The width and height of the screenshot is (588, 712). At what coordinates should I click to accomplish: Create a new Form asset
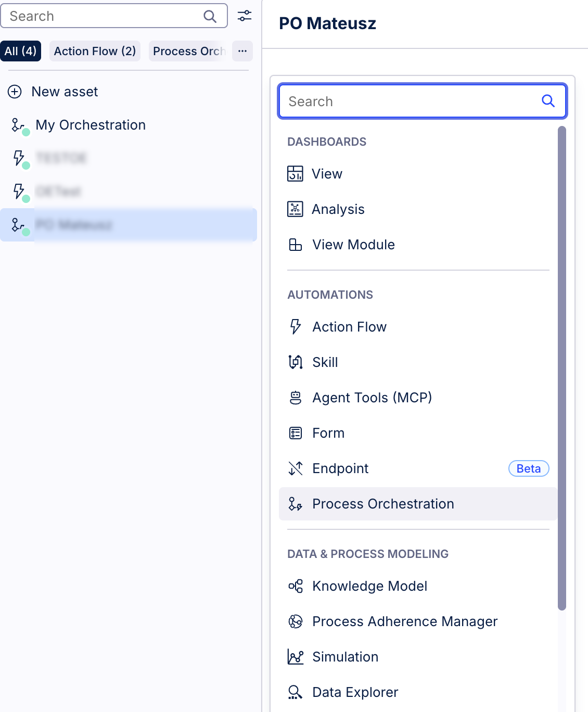pos(328,433)
